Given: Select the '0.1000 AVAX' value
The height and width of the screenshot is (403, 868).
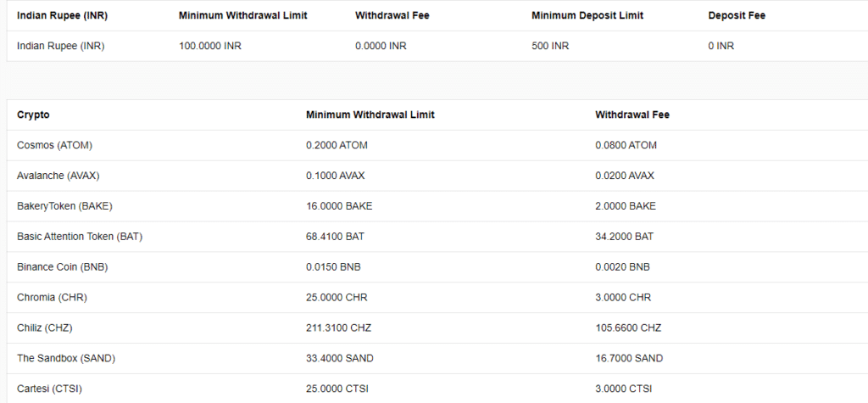Looking at the screenshot, I should point(336,176).
